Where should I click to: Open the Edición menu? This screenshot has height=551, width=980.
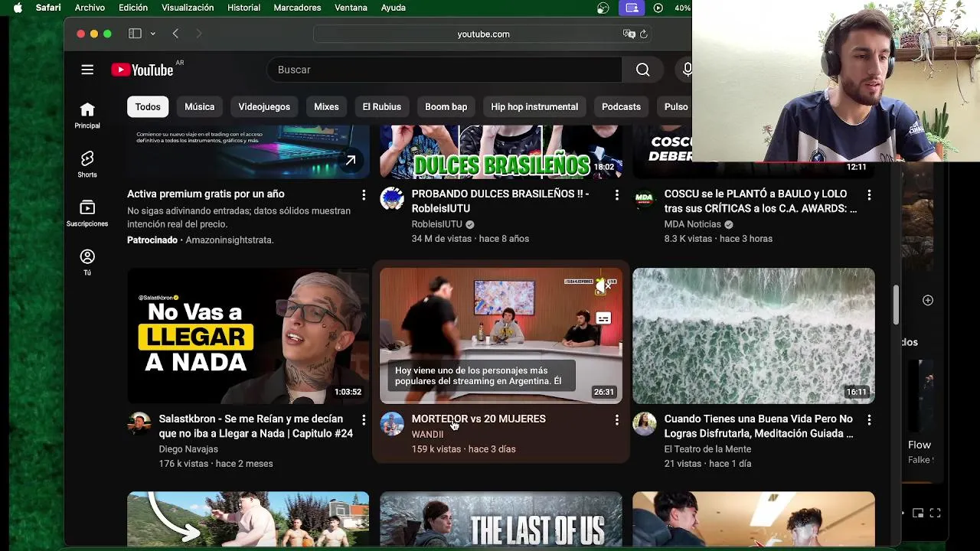pyautogui.click(x=133, y=8)
